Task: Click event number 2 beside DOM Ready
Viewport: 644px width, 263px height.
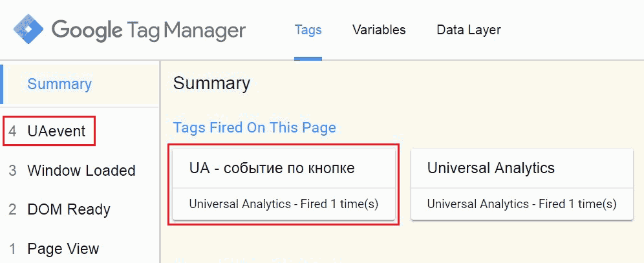Action: [12, 209]
